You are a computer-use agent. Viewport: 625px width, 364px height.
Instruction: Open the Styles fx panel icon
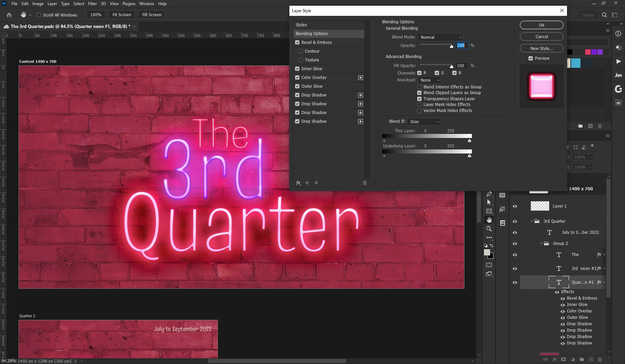(502, 209)
